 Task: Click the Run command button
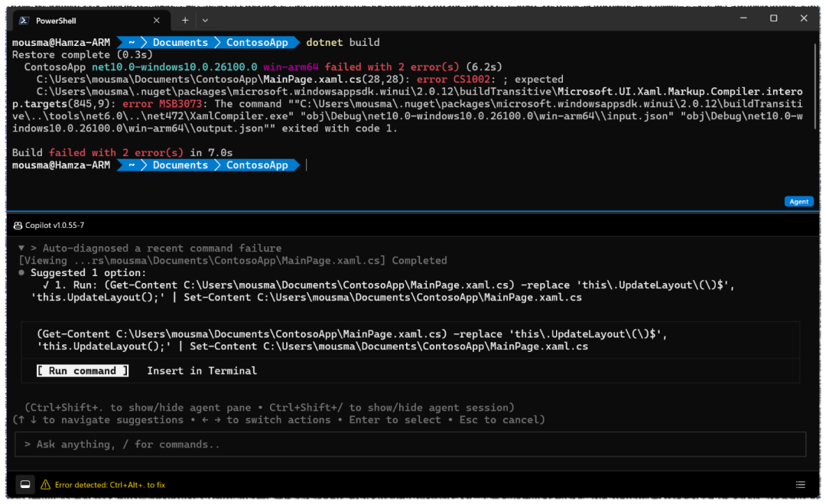(83, 371)
